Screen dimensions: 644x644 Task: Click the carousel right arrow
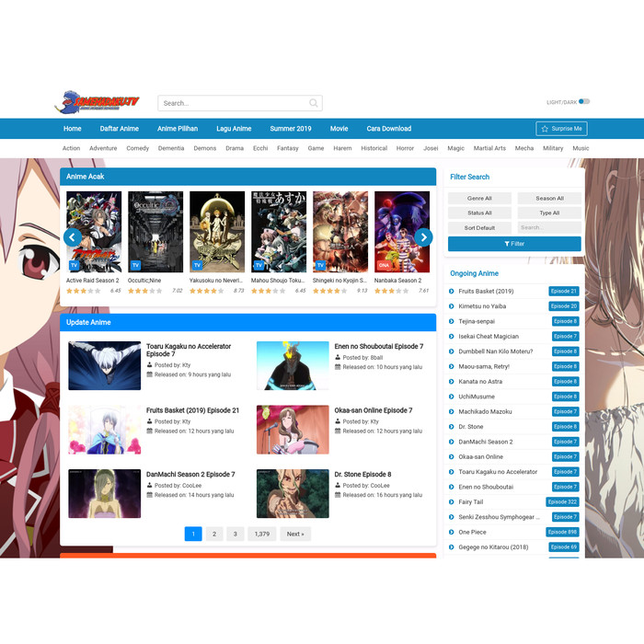tap(423, 237)
